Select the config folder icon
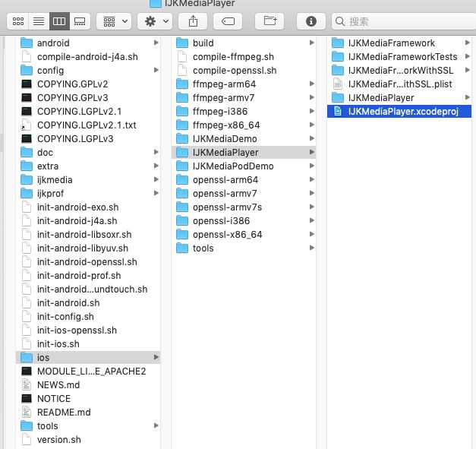This screenshot has height=449, width=476. [27, 70]
